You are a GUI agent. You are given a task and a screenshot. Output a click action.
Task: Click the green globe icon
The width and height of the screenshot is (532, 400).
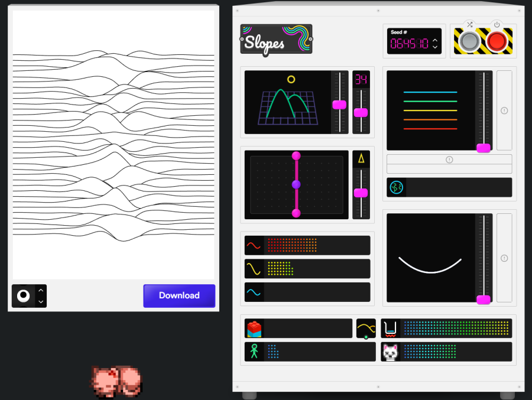(396, 187)
